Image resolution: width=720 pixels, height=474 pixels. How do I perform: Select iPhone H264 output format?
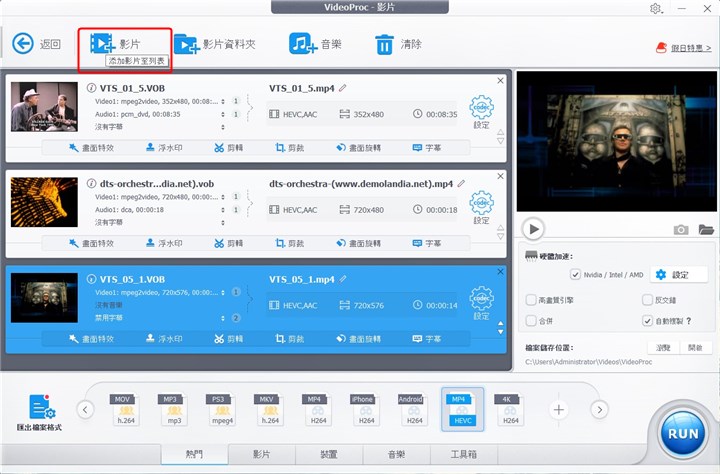[x=365, y=409]
